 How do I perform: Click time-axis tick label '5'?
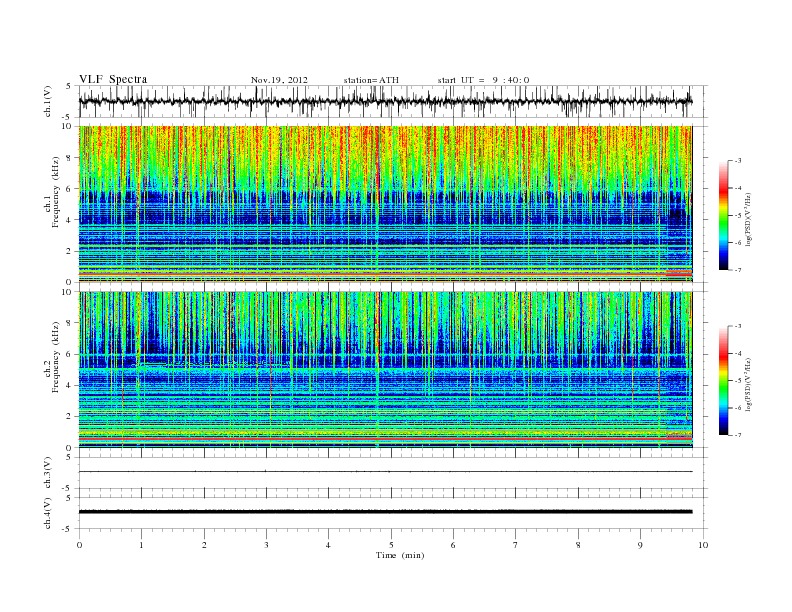tap(391, 545)
